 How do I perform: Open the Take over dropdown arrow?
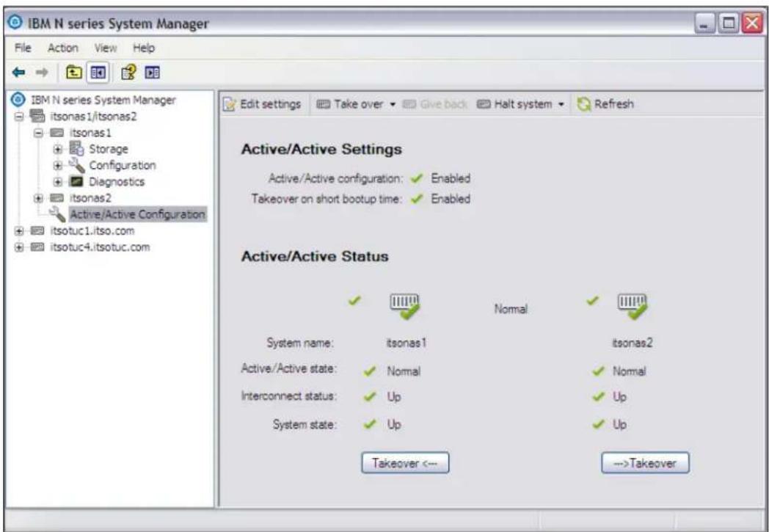point(393,104)
